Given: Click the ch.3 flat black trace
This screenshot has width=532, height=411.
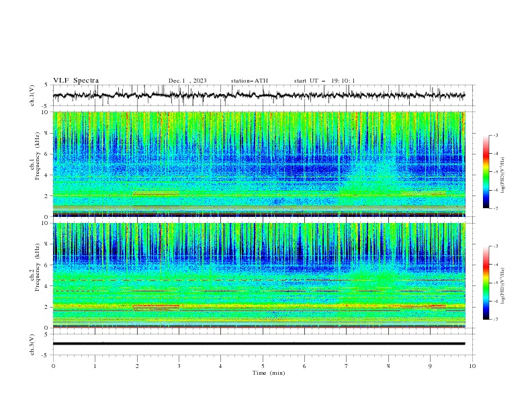Looking at the screenshot, I should coord(259,344).
